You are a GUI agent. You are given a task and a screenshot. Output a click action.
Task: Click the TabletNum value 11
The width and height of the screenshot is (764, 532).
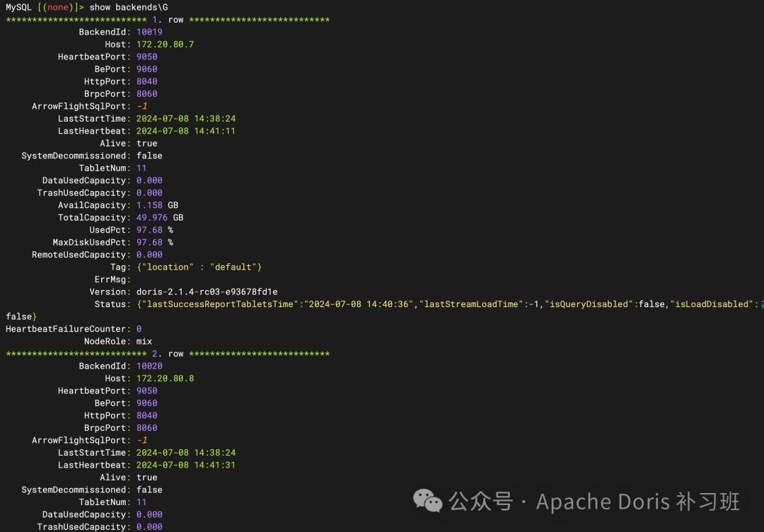(141, 168)
